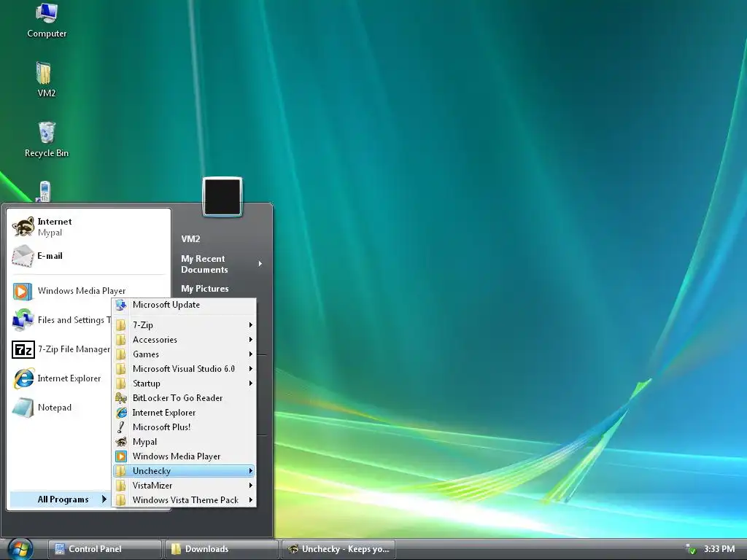The image size is (747, 560).
Task: Click the 'Microsoft Plus!' text label
Action: click(x=161, y=427)
